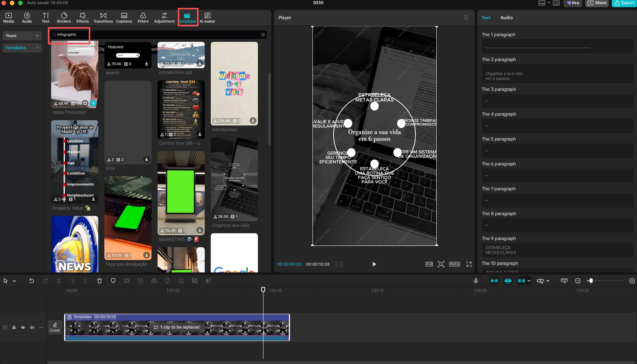Click the timeline zoom slider handle
This screenshot has height=364, width=637.
click(591, 281)
